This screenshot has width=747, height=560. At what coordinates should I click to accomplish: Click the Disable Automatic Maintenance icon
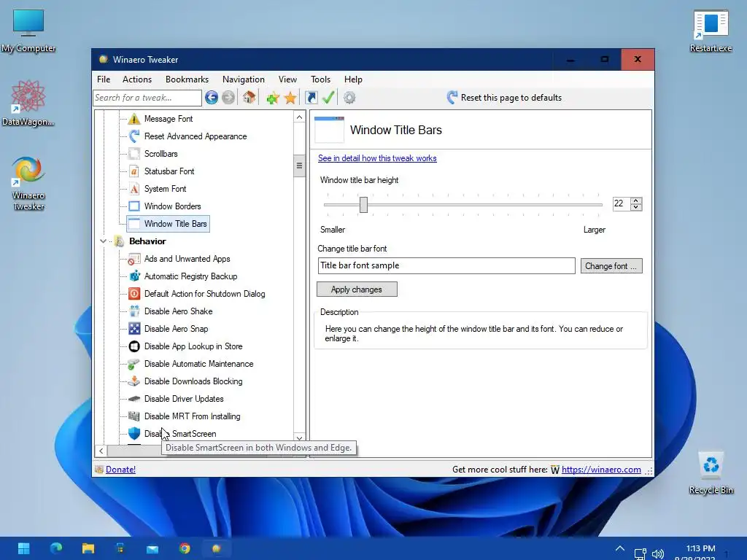(x=134, y=364)
